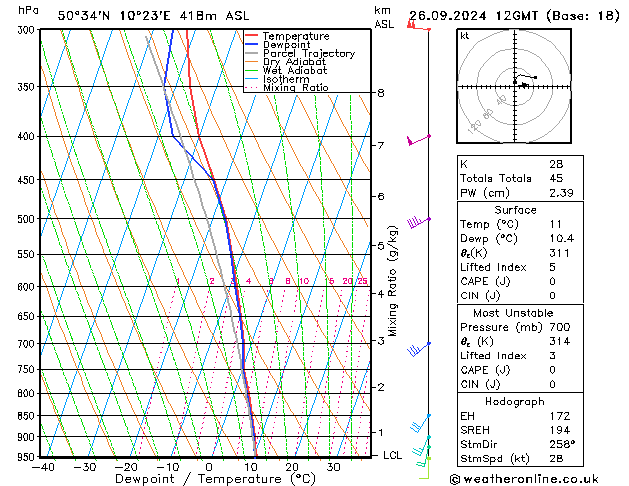The height and width of the screenshot is (486, 629).
Task: Click the 'Isotherm' legend label
Action: click(x=286, y=79)
